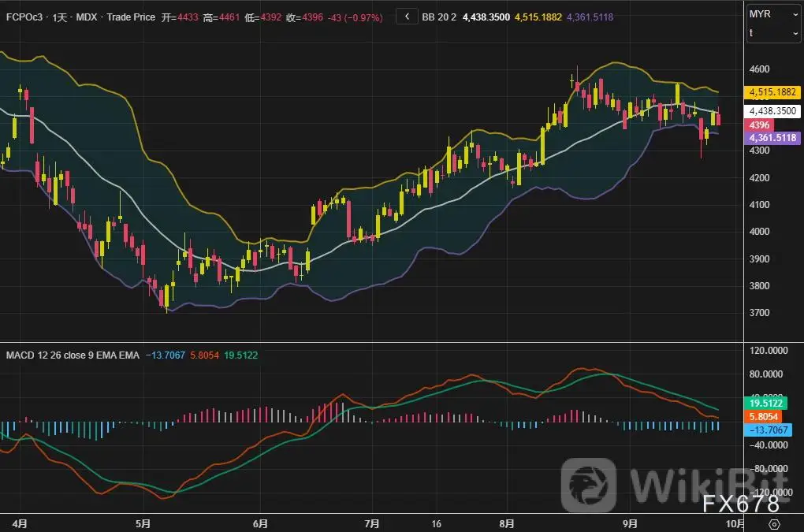
Task: Collapse the BB indicator legend arrow
Action: point(407,17)
